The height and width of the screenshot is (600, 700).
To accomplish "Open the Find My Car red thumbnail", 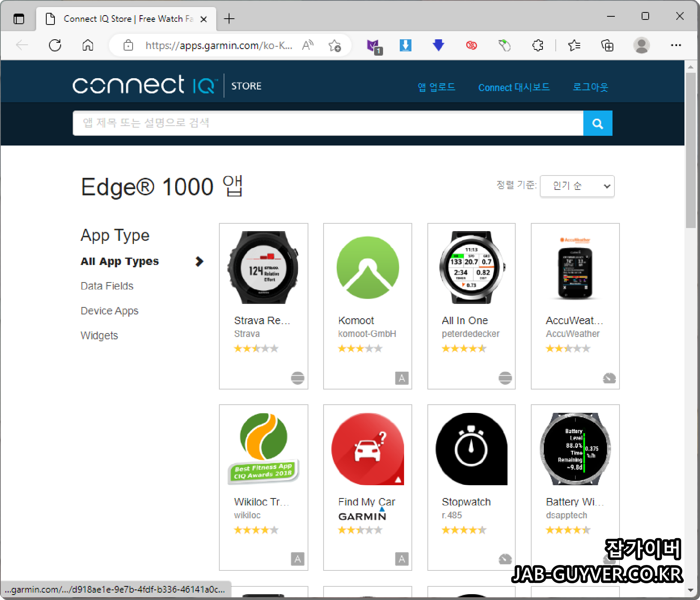I will pos(367,449).
